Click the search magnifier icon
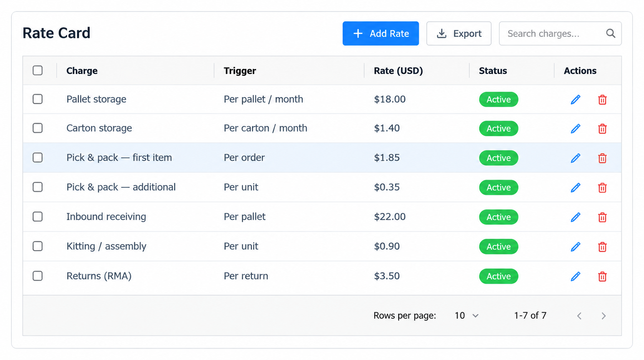Image resolution: width=644 pixels, height=360 pixels. point(611,33)
